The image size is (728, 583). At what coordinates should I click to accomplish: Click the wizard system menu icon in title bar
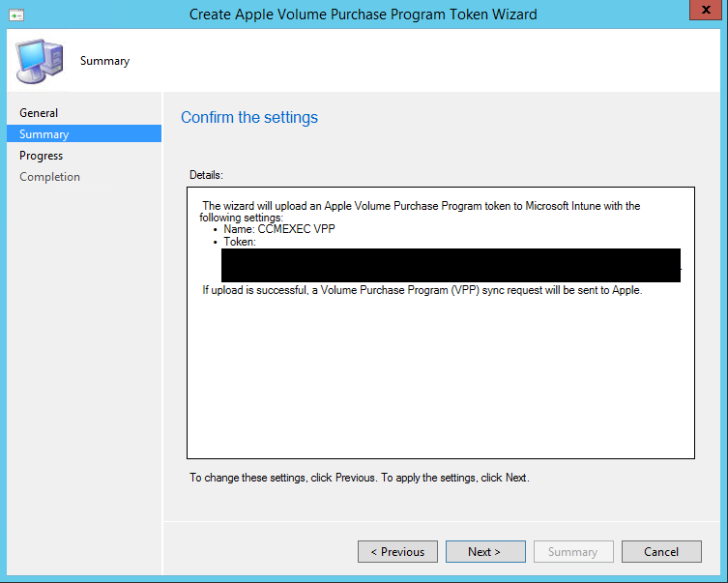[x=16, y=15]
